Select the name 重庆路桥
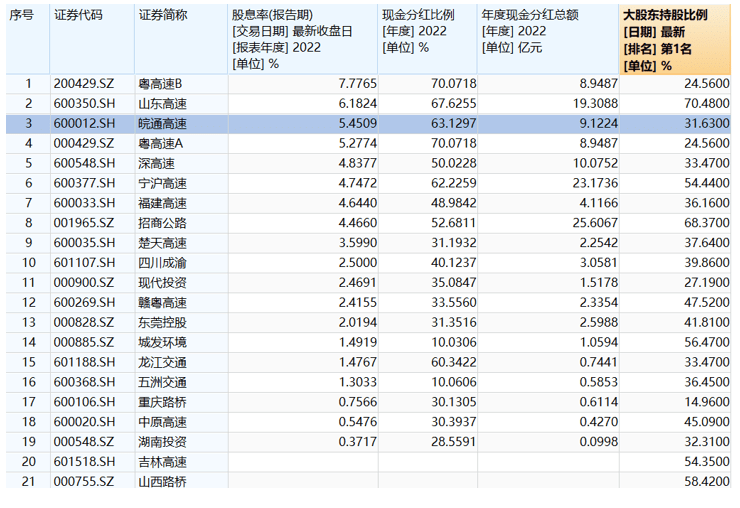 [163, 402]
